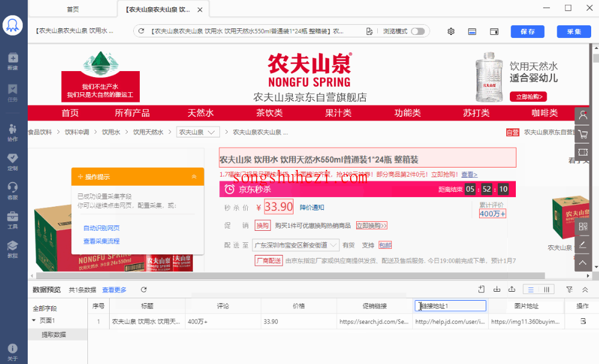Screen dimensions: 599x364
Task: Open 茶饮类 in the store navigation bar
Action: point(269,113)
